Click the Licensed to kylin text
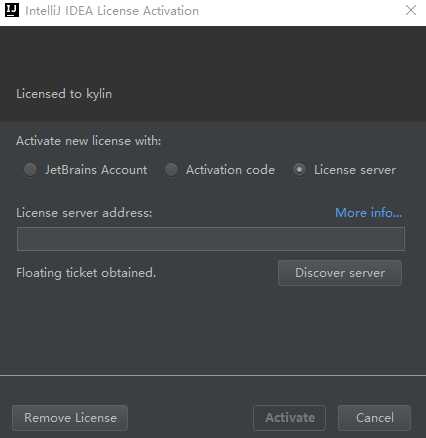The height and width of the screenshot is (438, 426). click(64, 94)
